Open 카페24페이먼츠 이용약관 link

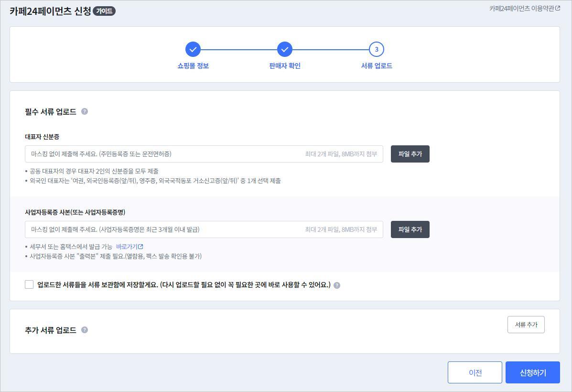521,9
